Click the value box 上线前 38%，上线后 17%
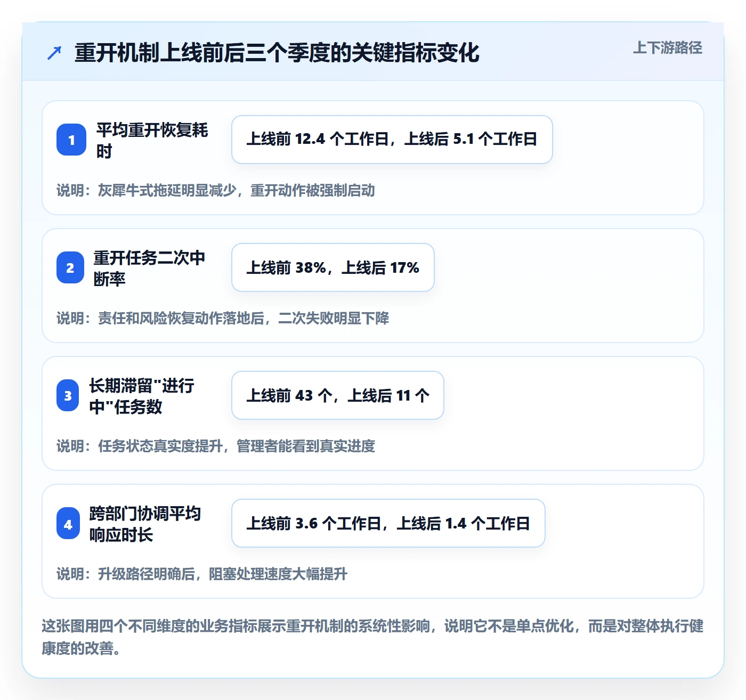Screen dimensions: 746x700 [333, 267]
